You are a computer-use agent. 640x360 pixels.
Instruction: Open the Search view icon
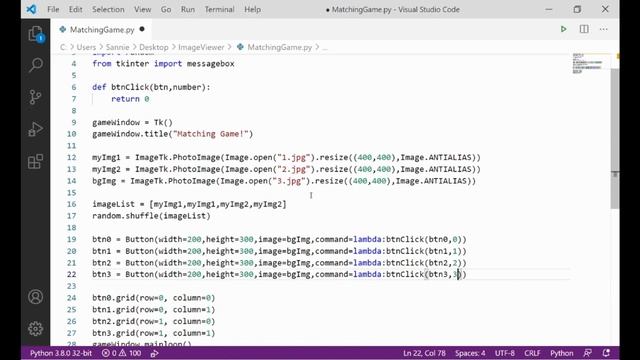point(36,65)
